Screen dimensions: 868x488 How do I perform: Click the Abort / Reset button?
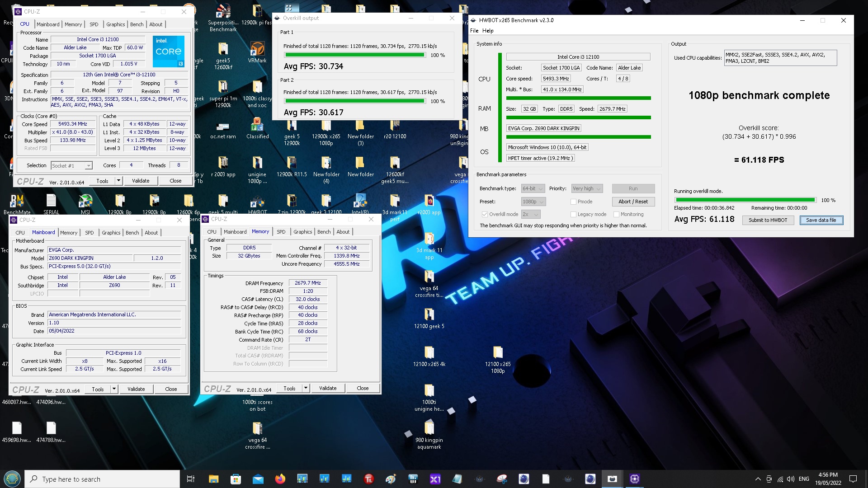pyautogui.click(x=633, y=202)
